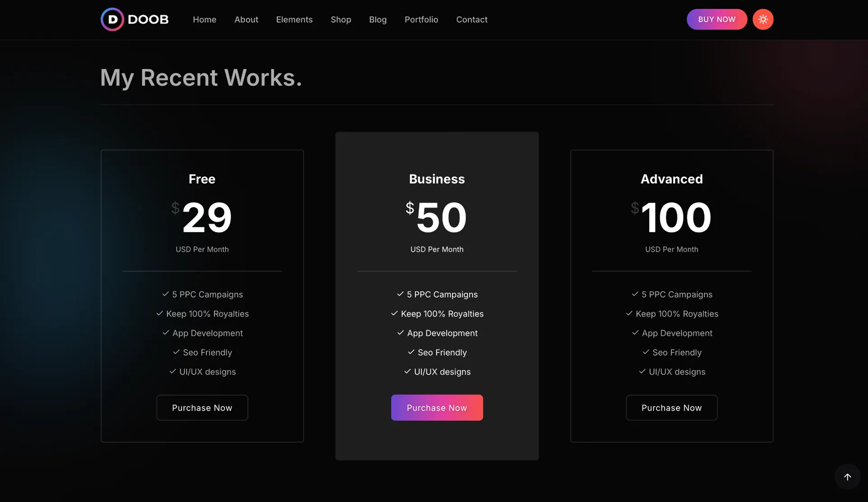
Task: Click checkmark beside Advanced App Development
Action: coord(635,333)
